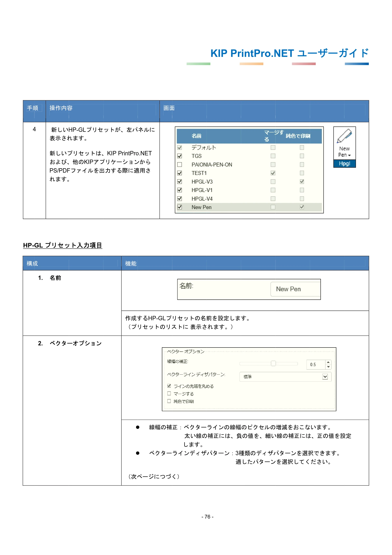Click the 線幅の補正 slider handle
Viewport: 392px width, 555px height.
[x=273, y=364]
